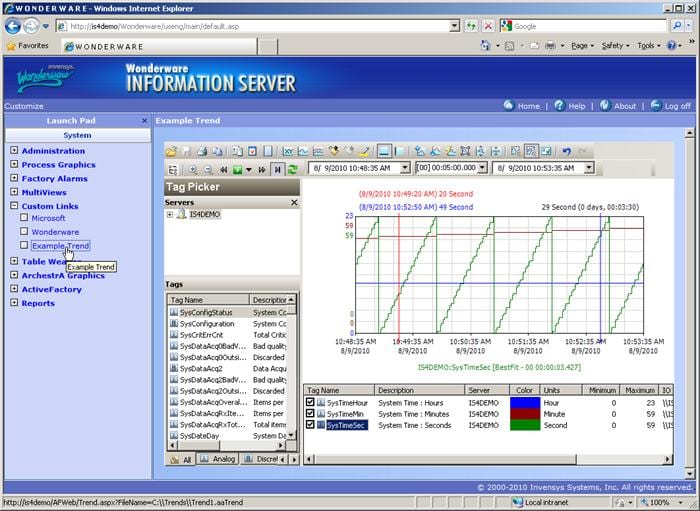
Task: Expand the Administration node
Action: (x=14, y=150)
